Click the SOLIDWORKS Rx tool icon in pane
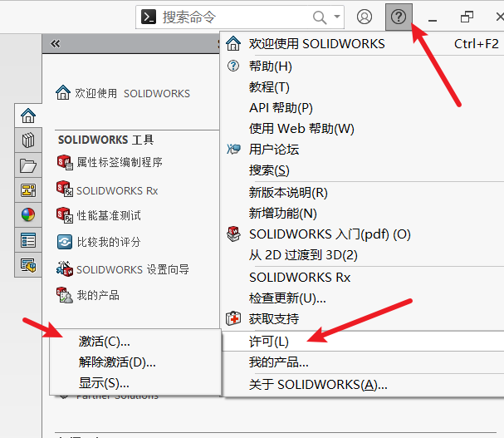The image size is (504, 438). click(65, 189)
